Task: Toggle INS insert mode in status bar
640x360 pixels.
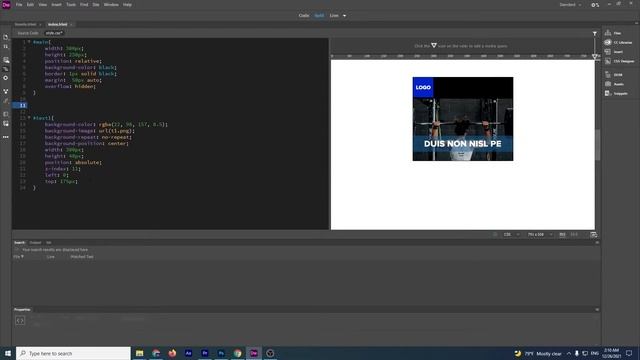Action: [x=562, y=235]
